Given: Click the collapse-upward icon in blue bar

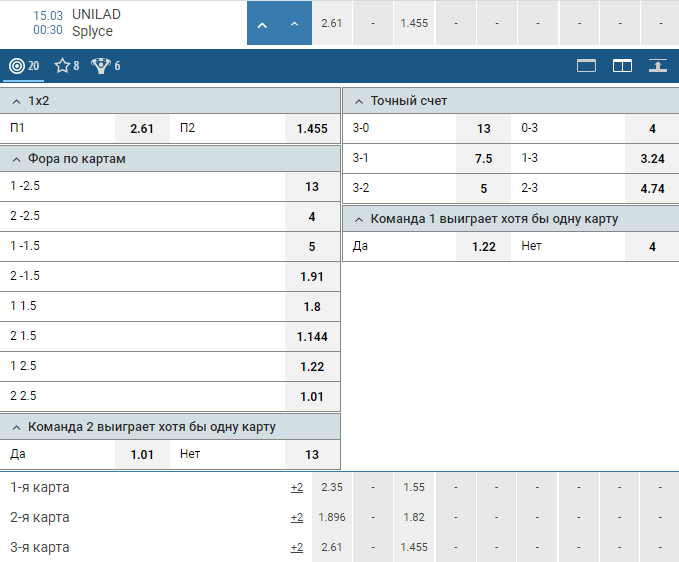Looking at the screenshot, I should 658,66.
